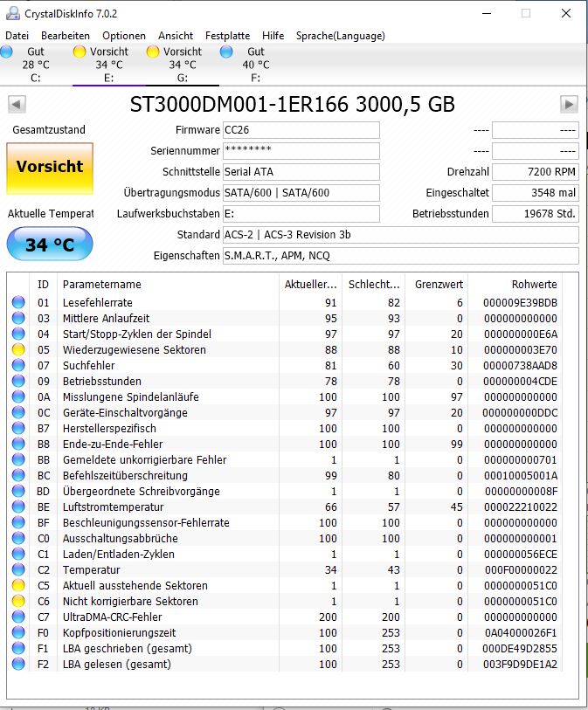The height and width of the screenshot is (710, 588).
Task: Select the Start/Stopp-Zyklen der Spindel row
Action: point(285,334)
